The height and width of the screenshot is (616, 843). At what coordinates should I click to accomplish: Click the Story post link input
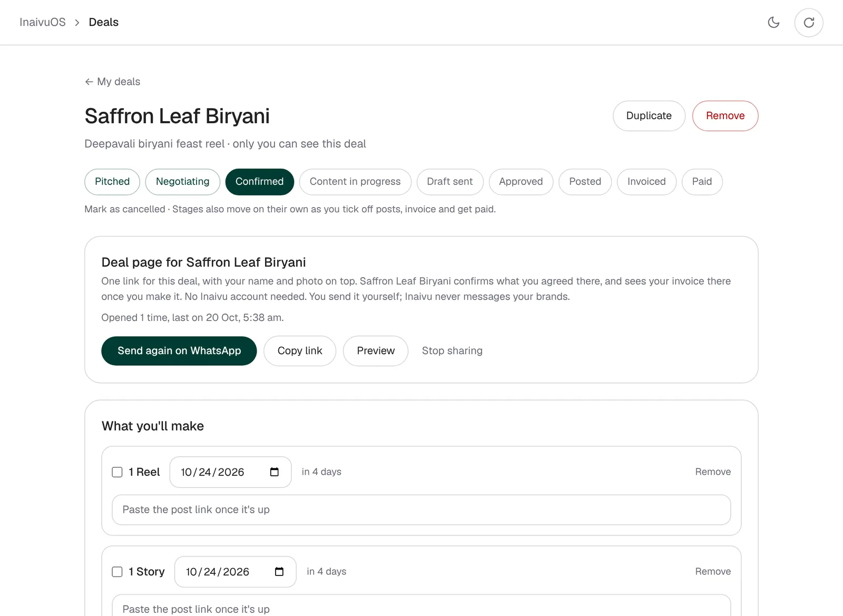421,606
